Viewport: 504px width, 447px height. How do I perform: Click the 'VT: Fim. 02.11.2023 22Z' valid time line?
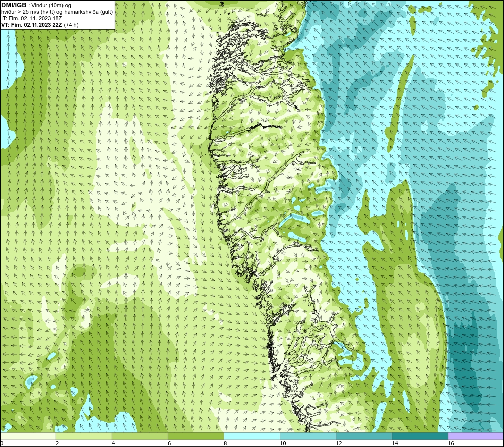(x=32, y=25)
